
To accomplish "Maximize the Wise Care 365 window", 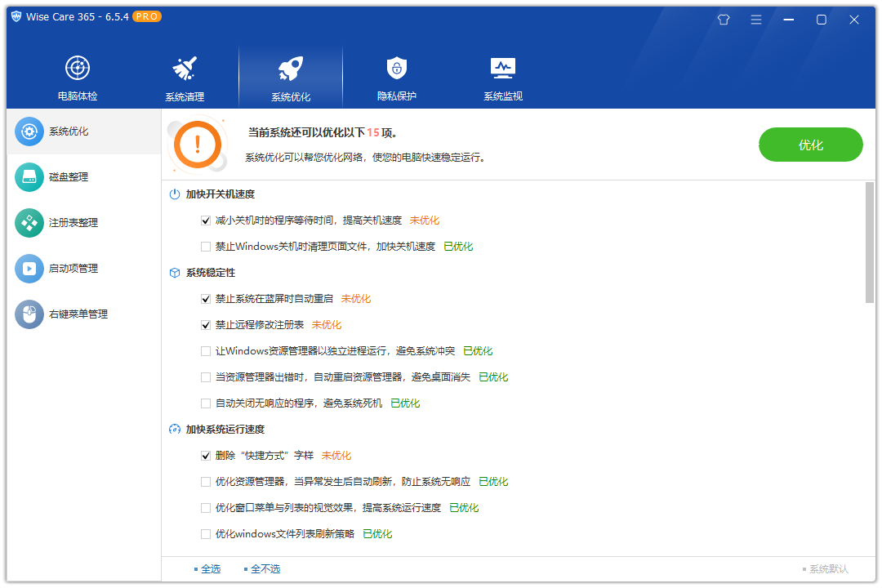I will pos(822,20).
